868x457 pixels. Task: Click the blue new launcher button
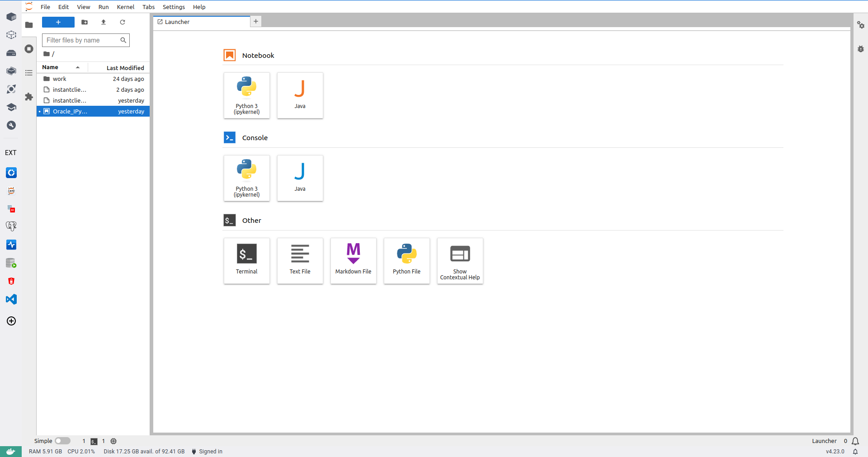[x=58, y=22]
